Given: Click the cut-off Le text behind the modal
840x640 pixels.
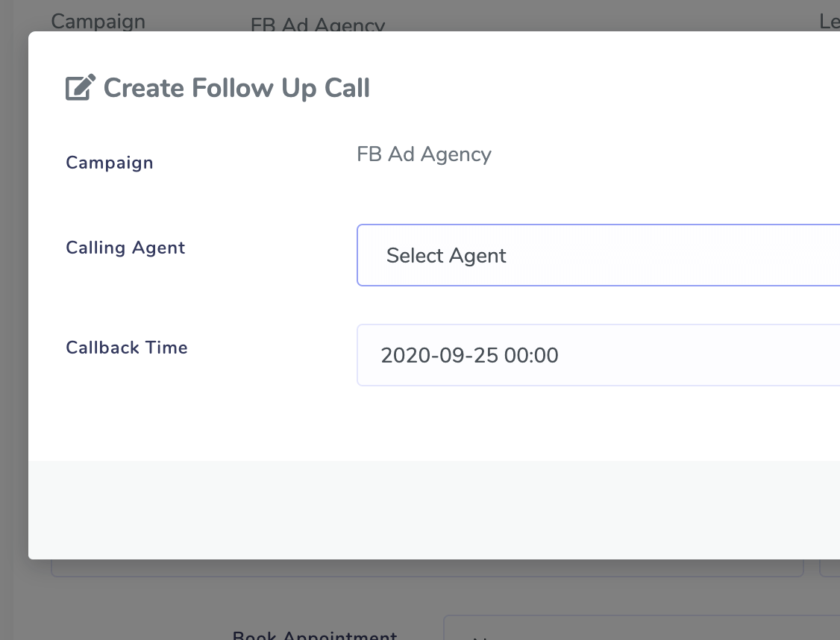Looking at the screenshot, I should [830, 22].
